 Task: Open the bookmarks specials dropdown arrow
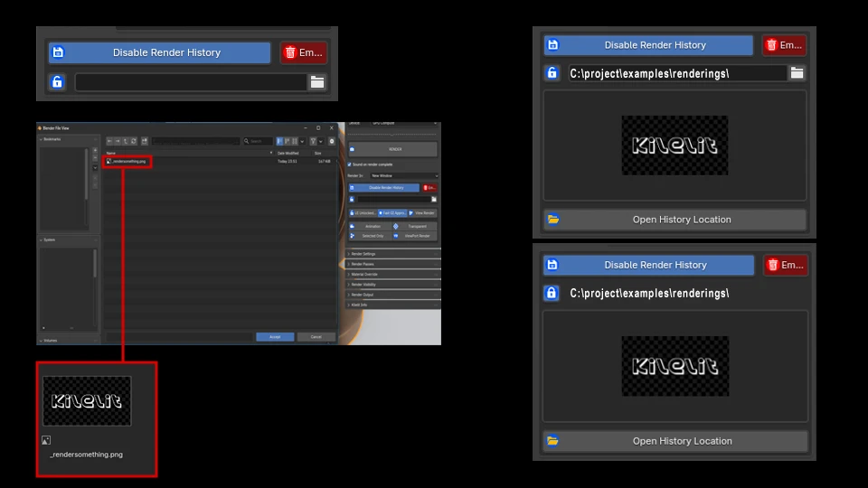[x=95, y=168]
